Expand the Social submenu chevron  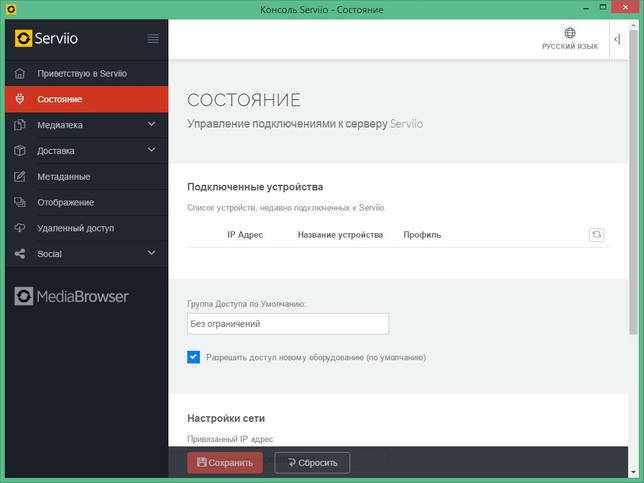151,253
